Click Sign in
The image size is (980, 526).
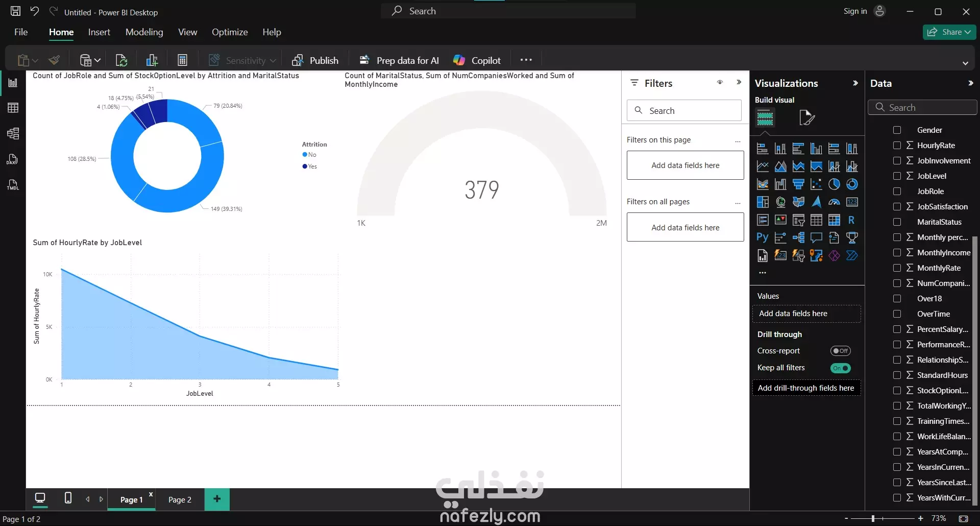click(x=855, y=11)
